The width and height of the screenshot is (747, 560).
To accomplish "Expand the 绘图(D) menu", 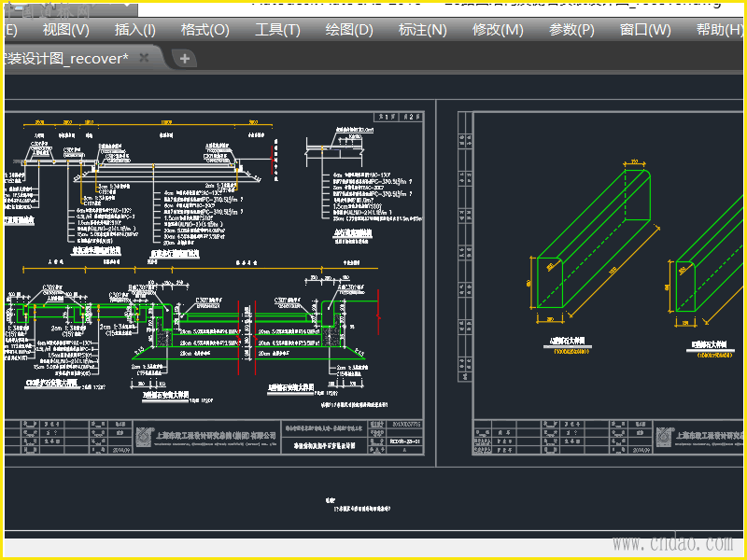I will [x=349, y=30].
